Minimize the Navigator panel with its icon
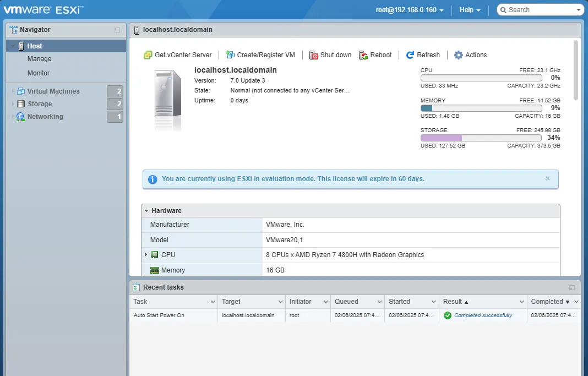 click(x=117, y=30)
